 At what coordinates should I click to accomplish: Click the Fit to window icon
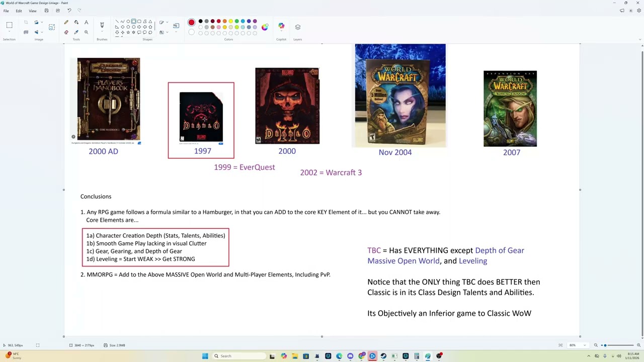point(560,345)
